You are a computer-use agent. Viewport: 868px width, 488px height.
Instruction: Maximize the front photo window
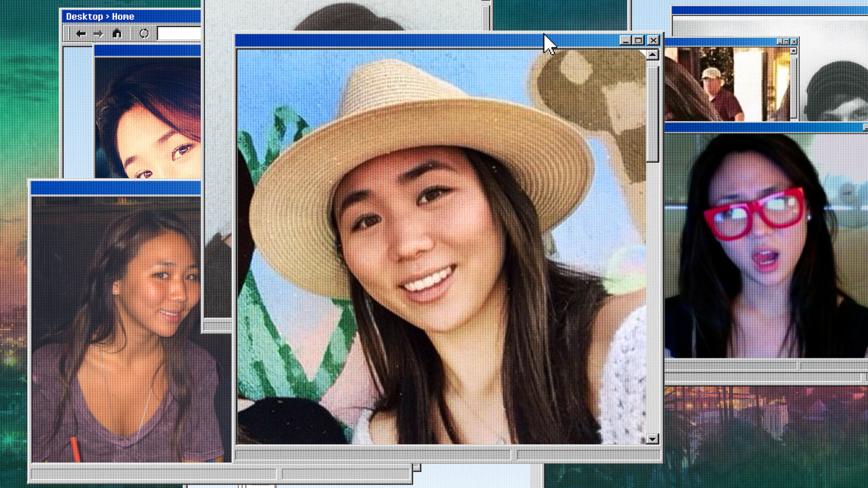[x=638, y=41]
